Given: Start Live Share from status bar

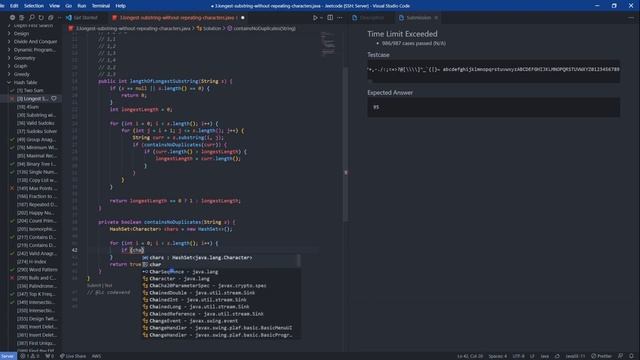Looking at the screenshot, I should 73,356.
